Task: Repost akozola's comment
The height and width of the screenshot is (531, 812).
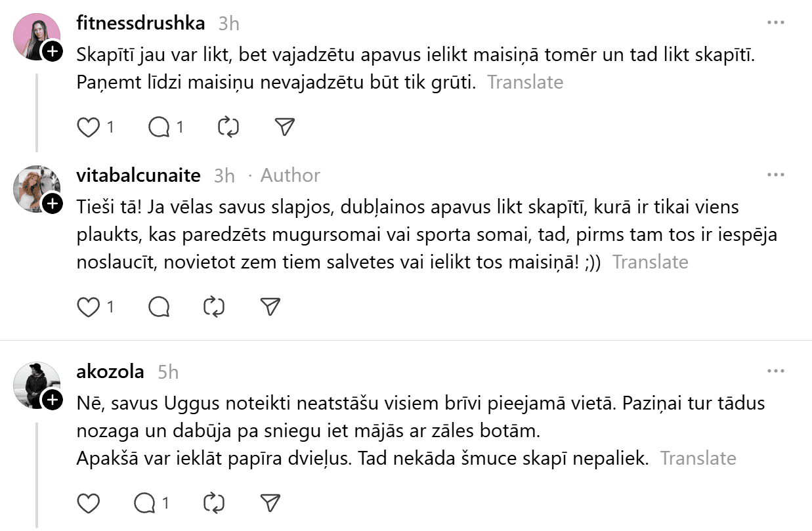Action: (215, 503)
